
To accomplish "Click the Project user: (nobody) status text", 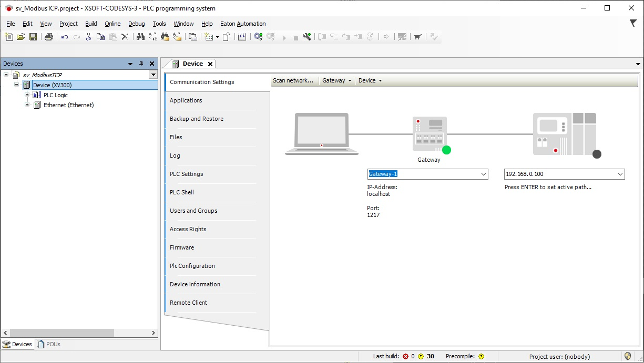I will [x=559, y=357].
